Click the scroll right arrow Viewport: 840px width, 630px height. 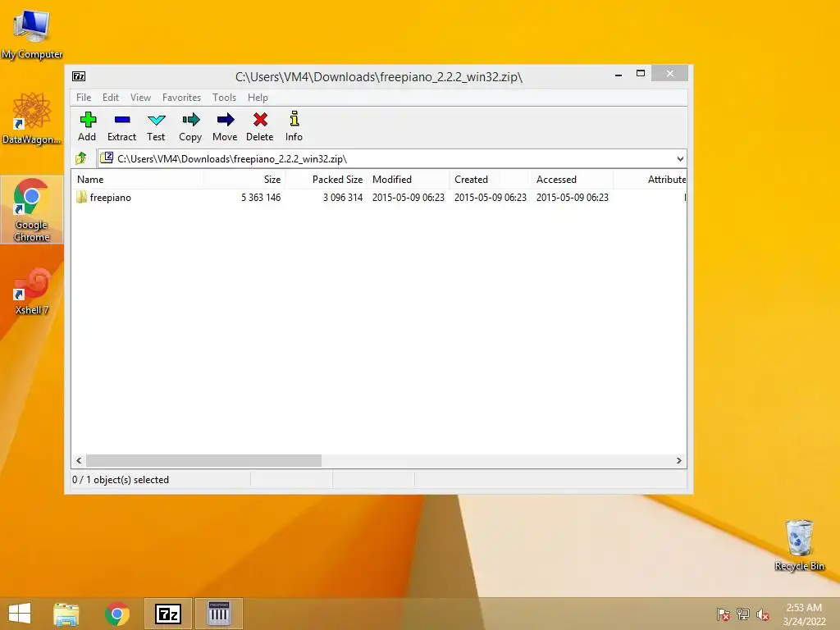(x=678, y=461)
